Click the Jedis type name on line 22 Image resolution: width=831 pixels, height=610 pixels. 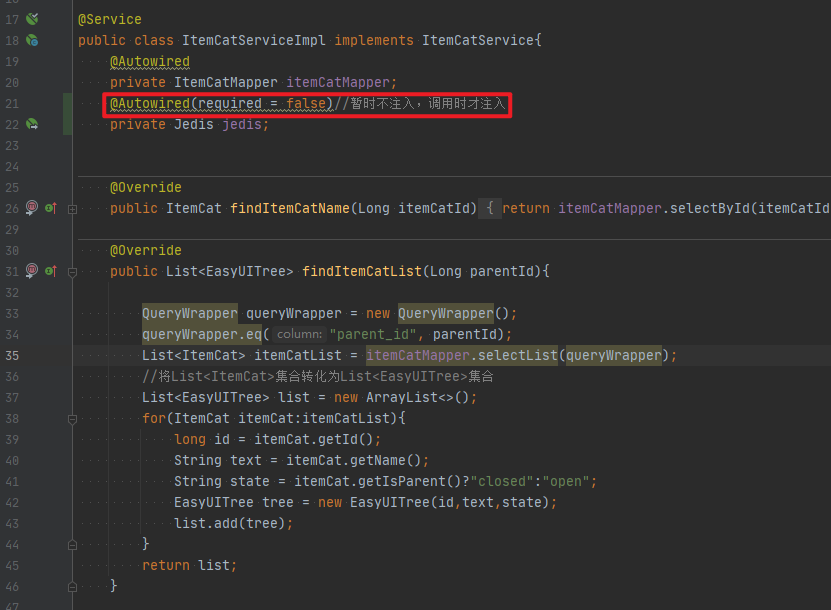pyautogui.click(x=193, y=124)
